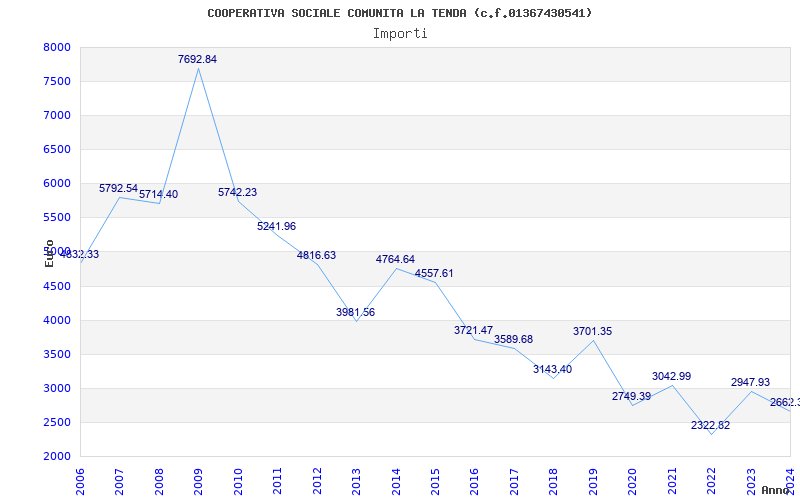Click the 7000 y-axis tick label

click(56, 116)
